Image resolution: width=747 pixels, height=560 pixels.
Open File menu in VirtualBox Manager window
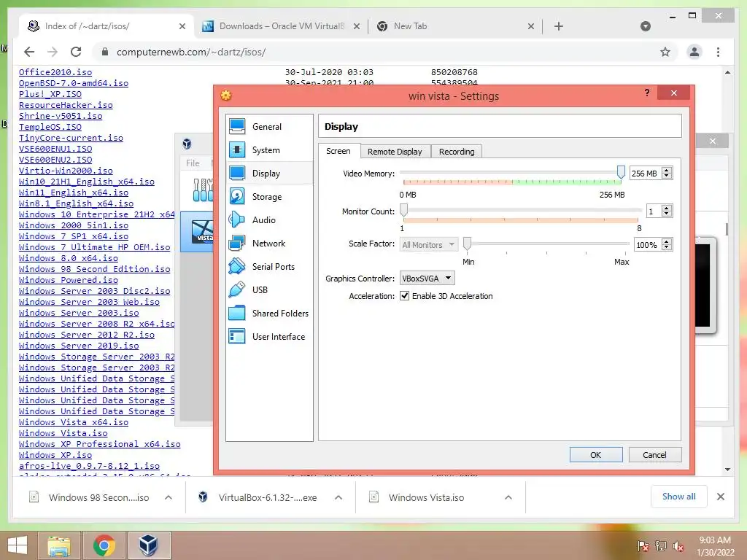[193, 163]
